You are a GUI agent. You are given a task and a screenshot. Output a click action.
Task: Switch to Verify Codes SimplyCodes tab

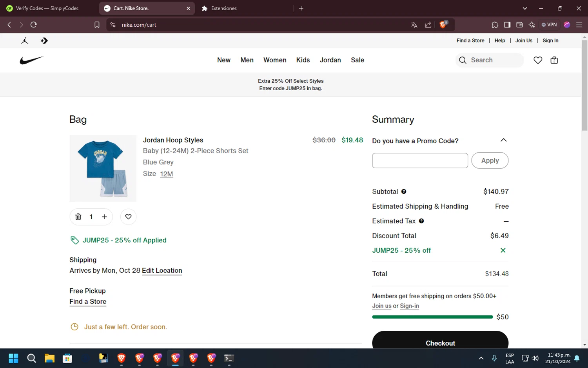click(x=47, y=8)
